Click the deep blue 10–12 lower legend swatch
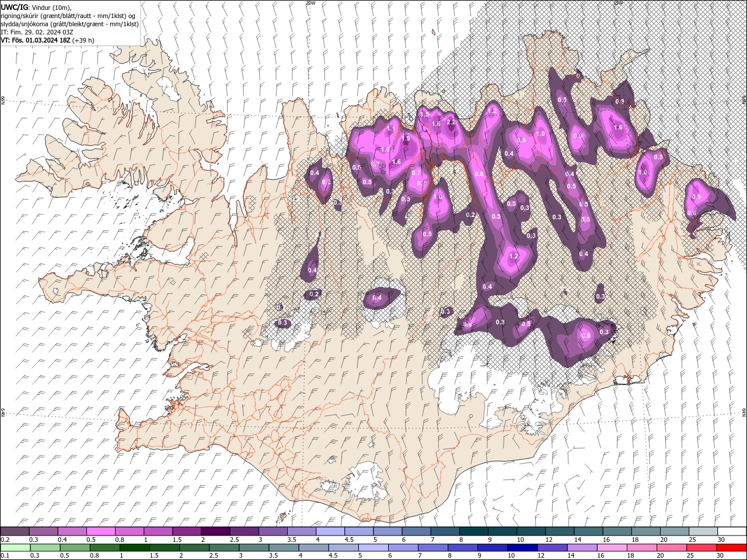The width and height of the screenshot is (747, 560). [522, 547]
